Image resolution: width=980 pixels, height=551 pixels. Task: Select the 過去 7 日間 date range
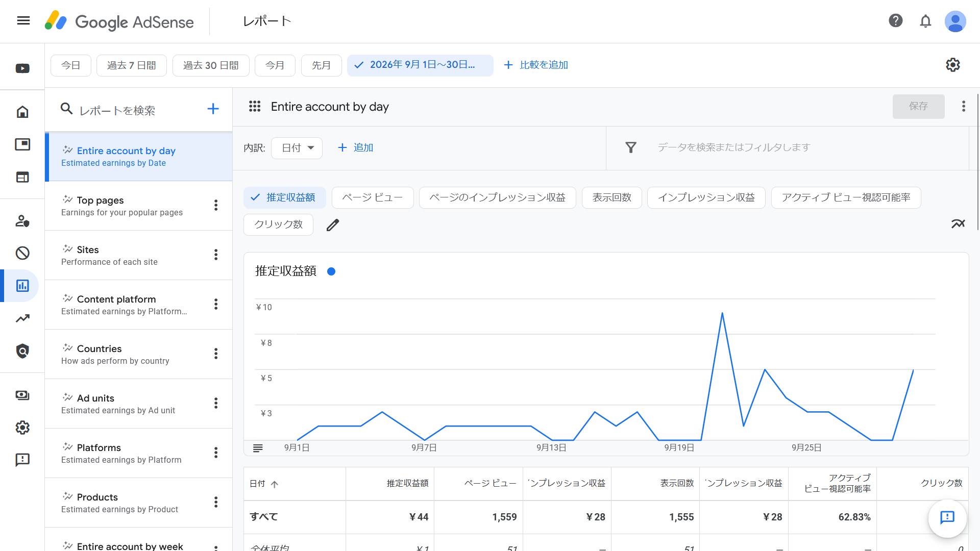coord(132,65)
